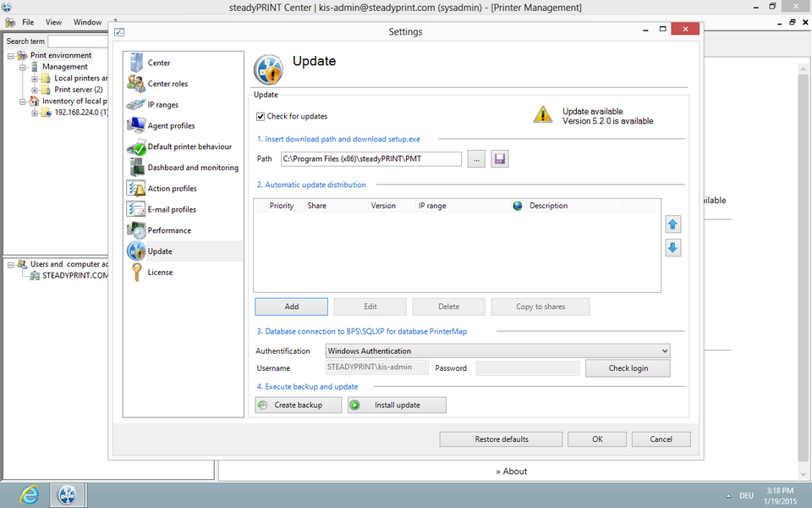The image size is (812, 508).
Task: Open the Action profiles icon
Action: 136,188
